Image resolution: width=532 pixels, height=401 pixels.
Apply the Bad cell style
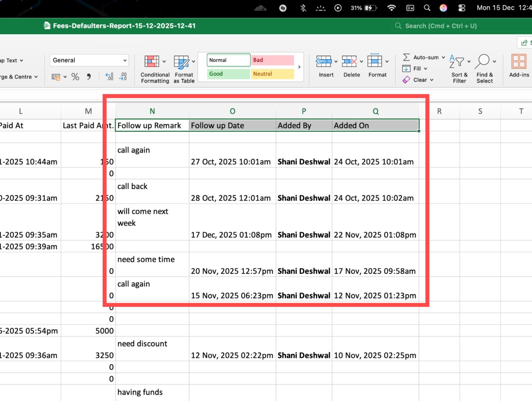[272, 60]
